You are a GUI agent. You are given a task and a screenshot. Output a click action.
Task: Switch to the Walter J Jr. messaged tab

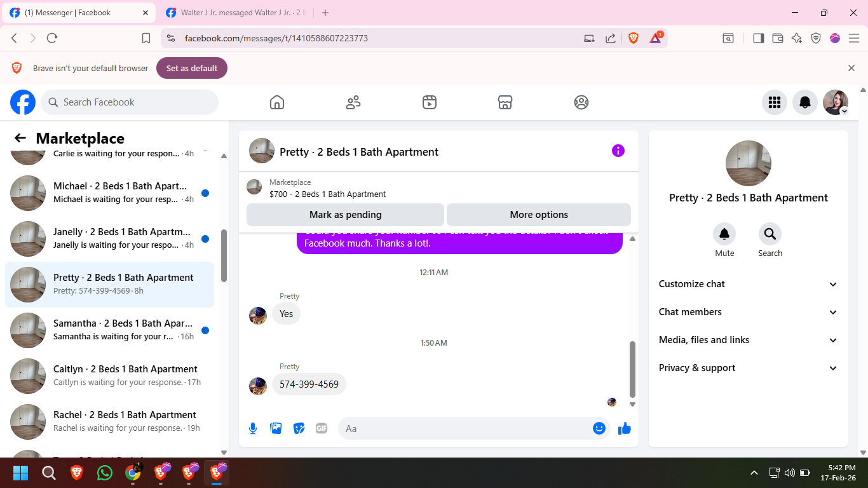[235, 13]
